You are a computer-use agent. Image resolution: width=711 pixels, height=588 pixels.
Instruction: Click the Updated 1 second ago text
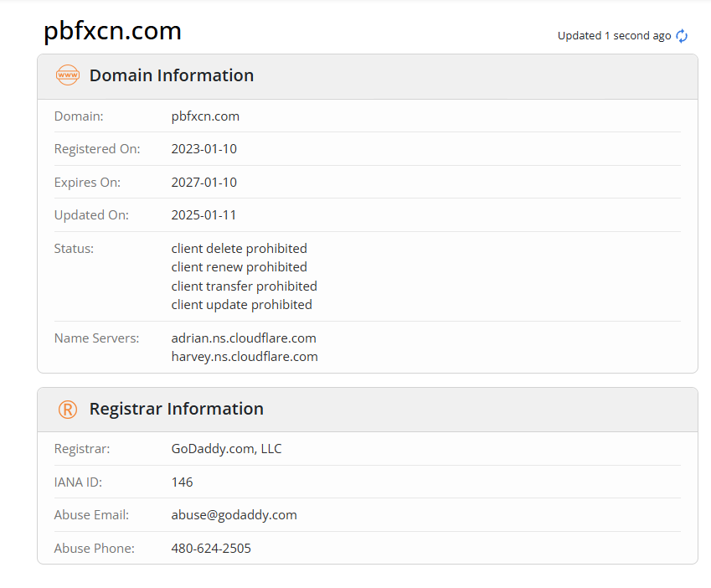(x=614, y=36)
